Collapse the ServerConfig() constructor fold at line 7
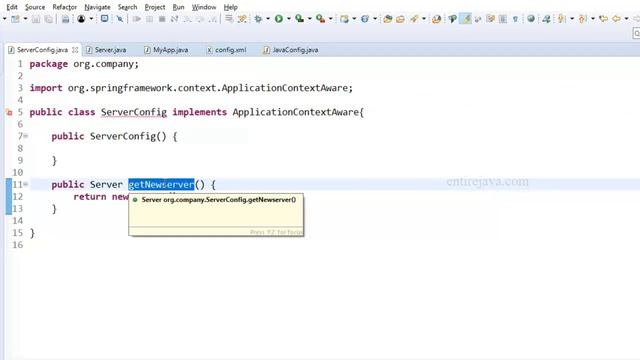Viewport: 640px width, 360px height. point(26,136)
